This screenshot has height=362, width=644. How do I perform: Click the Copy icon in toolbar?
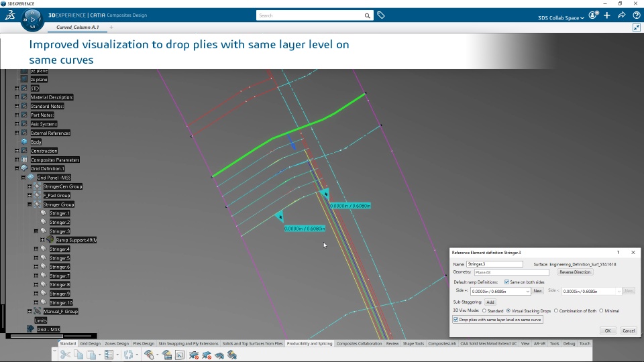(78, 355)
